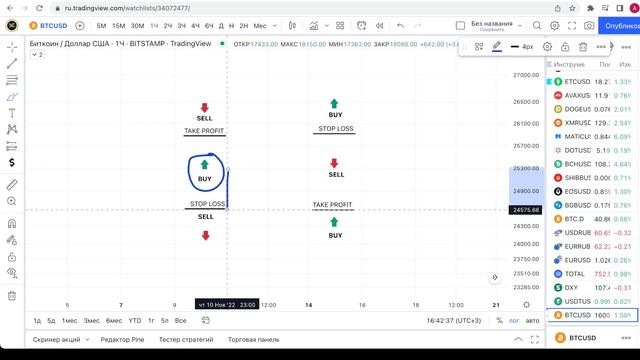Select the brush drawing tool
The image size is (640, 360).
click(x=12, y=97)
